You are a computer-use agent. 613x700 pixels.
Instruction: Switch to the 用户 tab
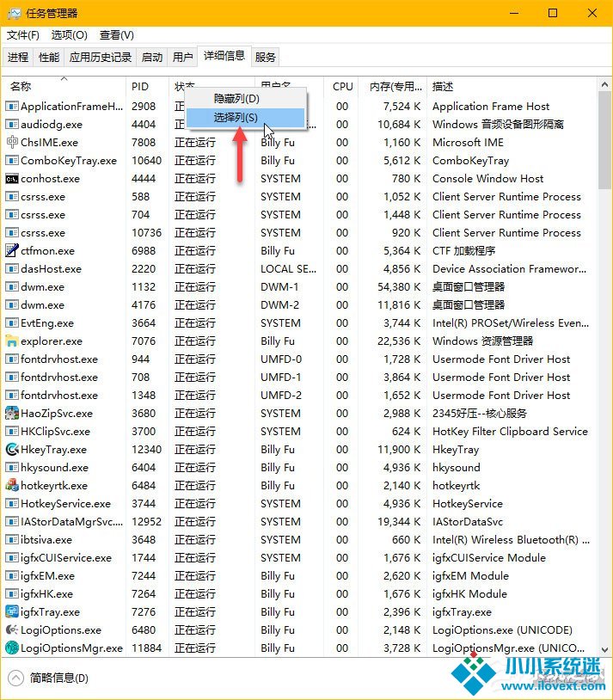click(x=182, y=57)
